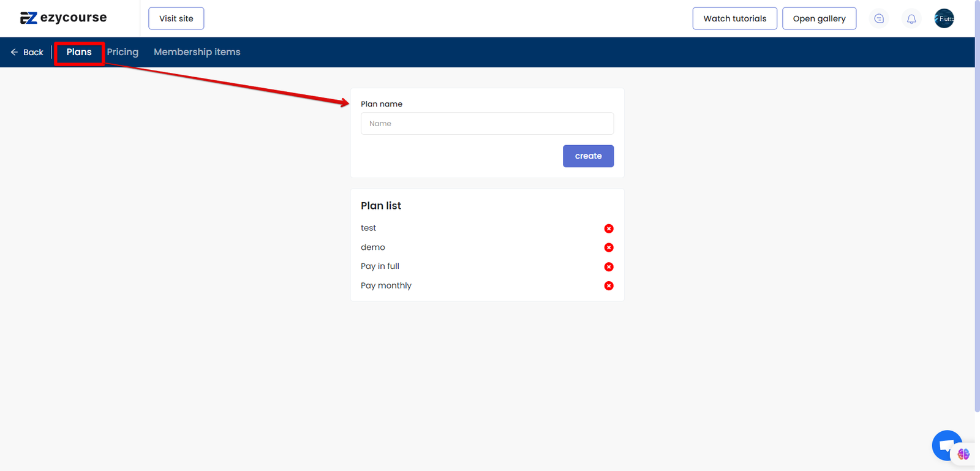Image resolution: width=980 pixels, height=471 pixels.
Task: Click the AI brain assistant icon
Action: click(963, 454)
